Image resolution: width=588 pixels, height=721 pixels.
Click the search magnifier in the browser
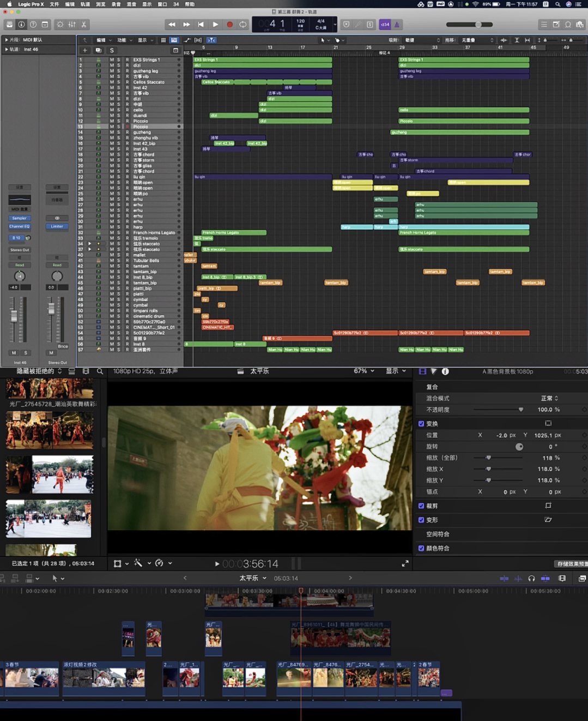(x=100, y=371)
